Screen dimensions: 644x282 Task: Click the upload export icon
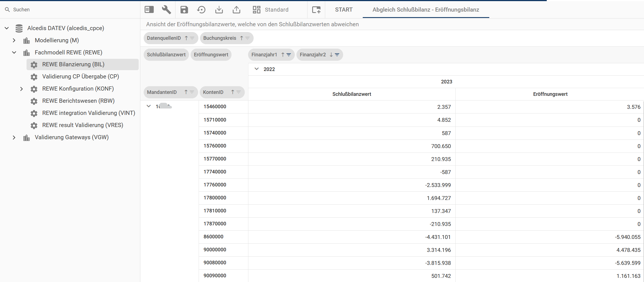(236, 10)
